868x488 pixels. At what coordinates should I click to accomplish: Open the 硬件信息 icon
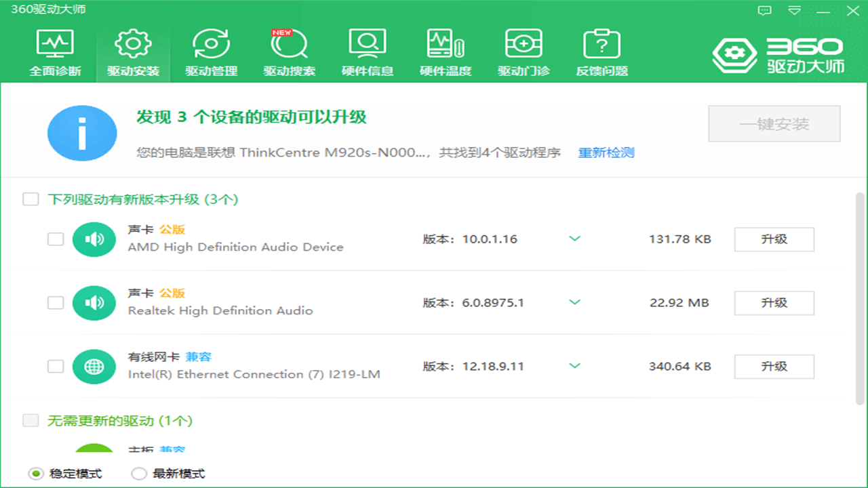(x=368, y=44)
